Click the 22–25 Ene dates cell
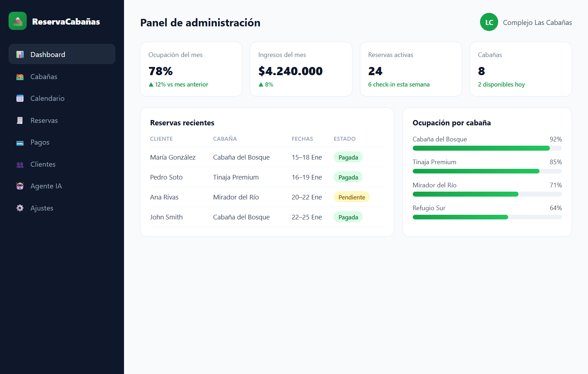Viewport: 588px width, 374px height. [307, 217]
